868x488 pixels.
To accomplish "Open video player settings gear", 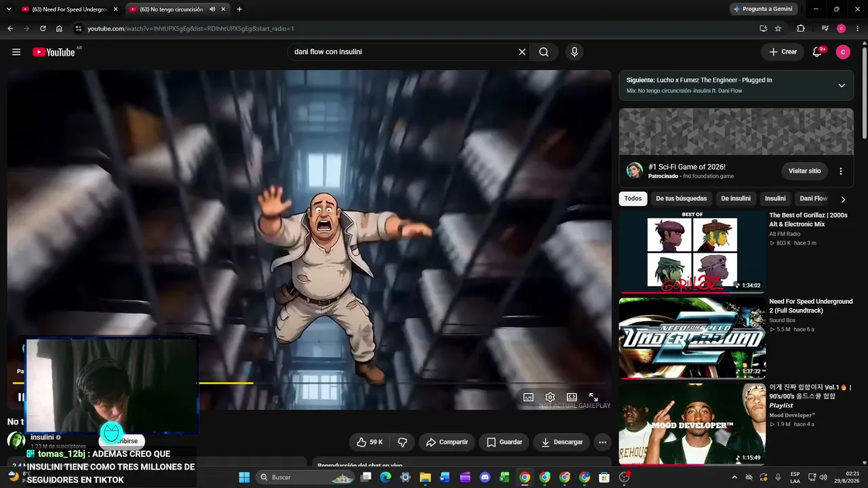I will point(550,397).
